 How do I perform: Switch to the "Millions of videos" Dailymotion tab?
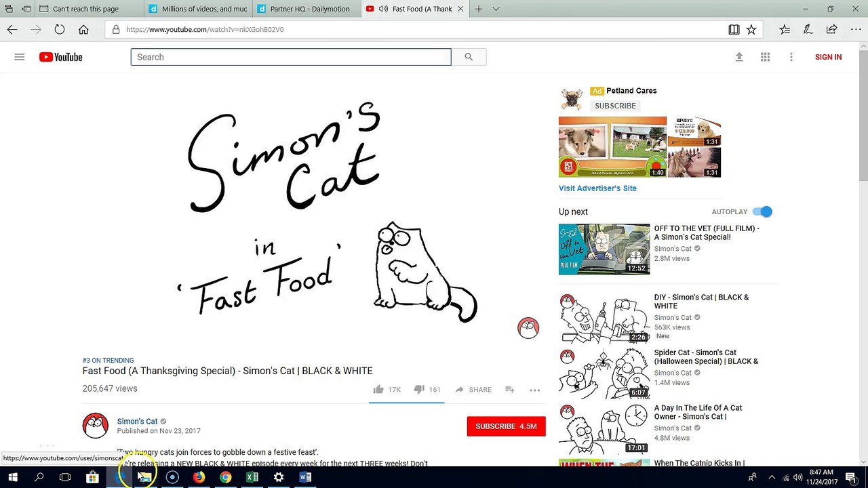tap(198, 9)
